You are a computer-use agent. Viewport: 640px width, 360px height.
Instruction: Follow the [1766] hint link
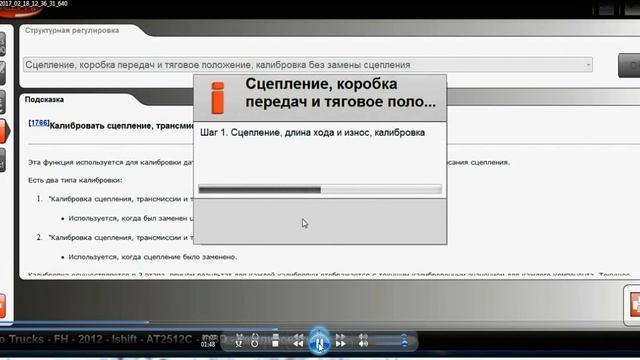point(39,123)
